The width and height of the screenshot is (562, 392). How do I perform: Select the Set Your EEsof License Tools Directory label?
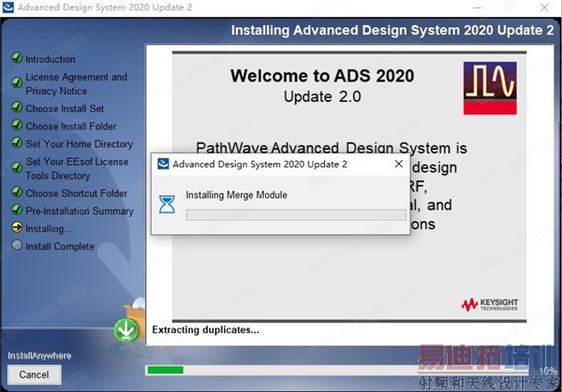(x=77, y=168)
